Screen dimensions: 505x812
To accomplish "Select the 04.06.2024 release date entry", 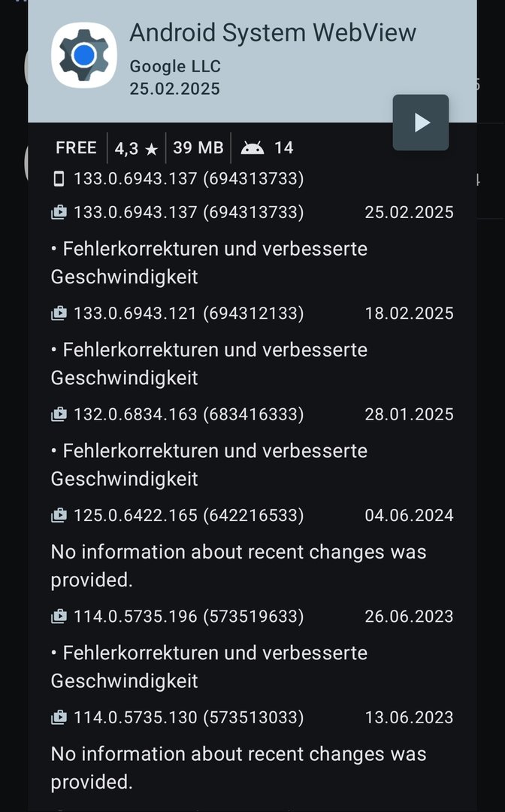I will 409,516.
